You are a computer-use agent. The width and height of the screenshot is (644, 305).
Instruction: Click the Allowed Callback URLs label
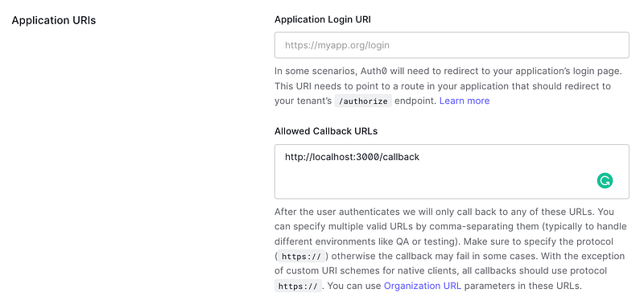(x=326, y=131)
